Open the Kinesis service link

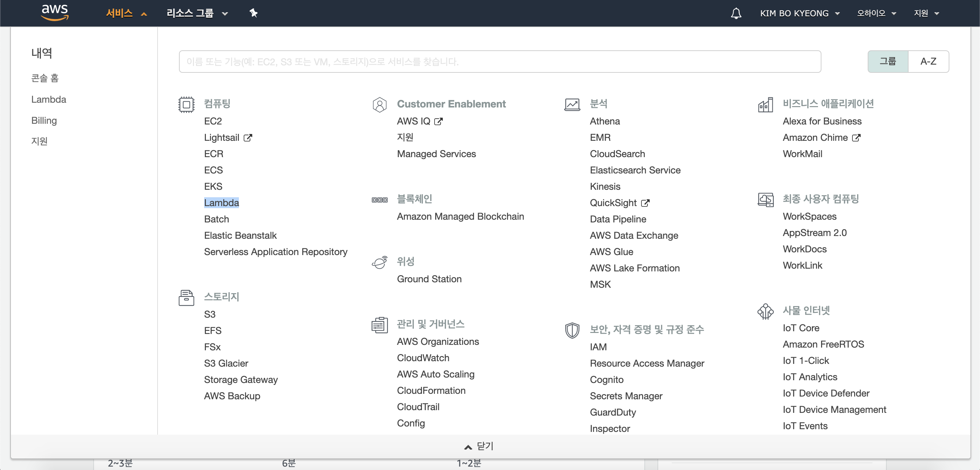click(605, 187)
